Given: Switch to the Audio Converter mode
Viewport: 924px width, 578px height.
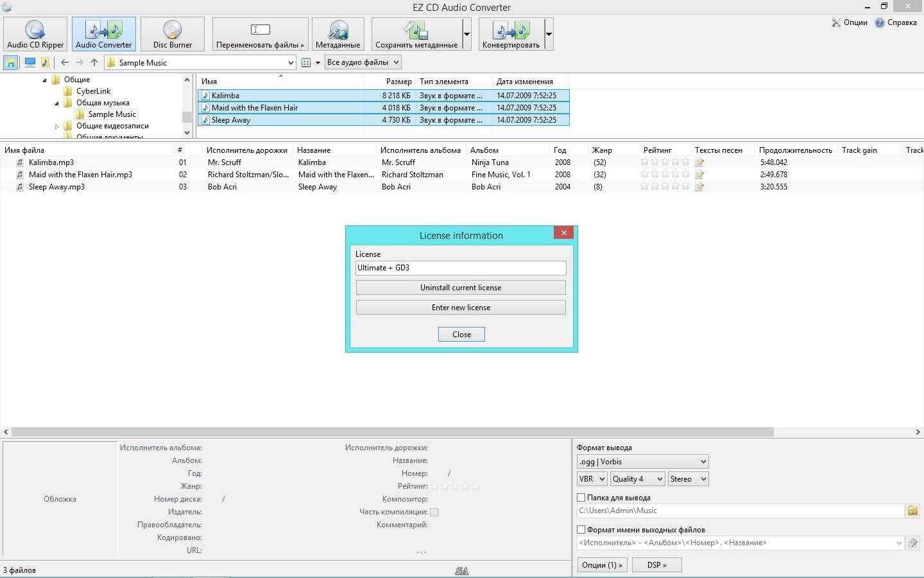Looking at the screenshot, I should click(x=103, y=34).
